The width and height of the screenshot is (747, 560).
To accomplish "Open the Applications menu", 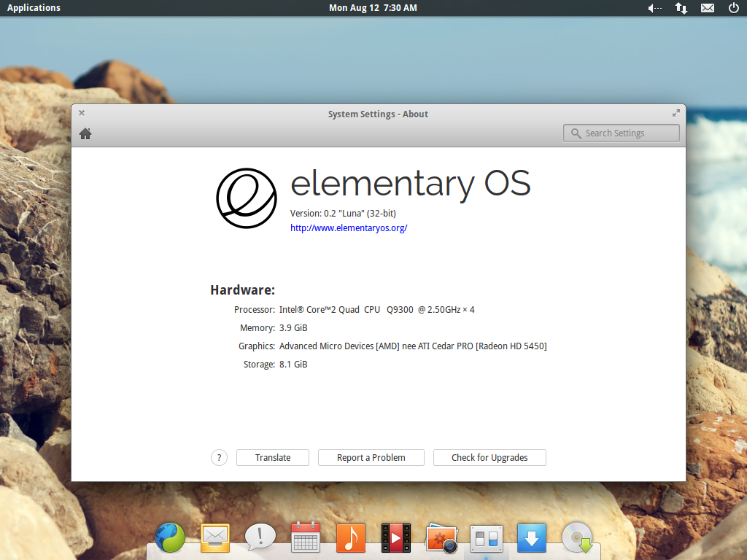I will 34,7.
